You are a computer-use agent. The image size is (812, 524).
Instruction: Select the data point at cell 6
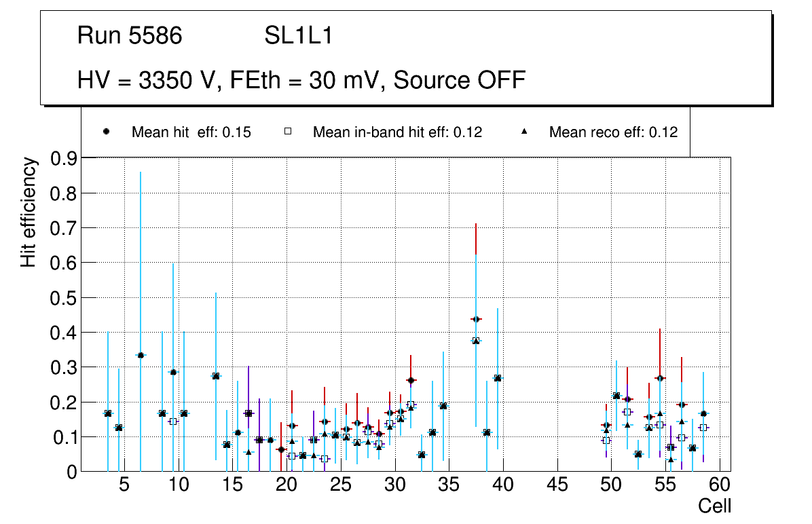pos(141,355)
